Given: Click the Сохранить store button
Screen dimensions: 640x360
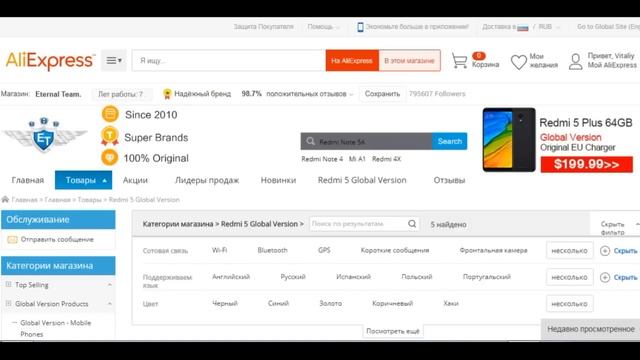Looking at the screenshot, I should [382, 94].
